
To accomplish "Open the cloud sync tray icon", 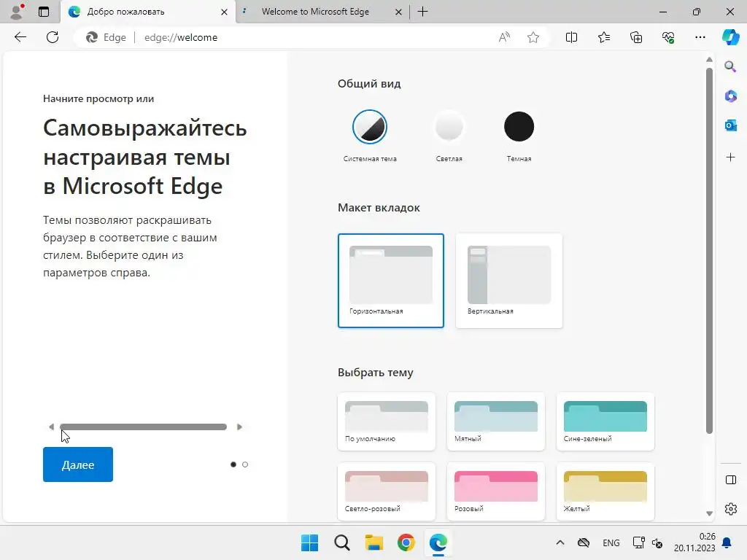I will tap(584, 542).
